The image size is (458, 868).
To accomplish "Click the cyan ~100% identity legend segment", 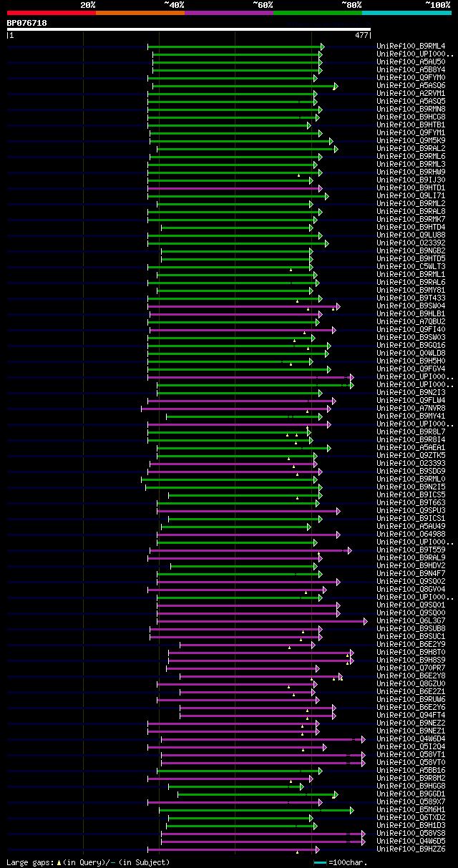I will [406, 13].
